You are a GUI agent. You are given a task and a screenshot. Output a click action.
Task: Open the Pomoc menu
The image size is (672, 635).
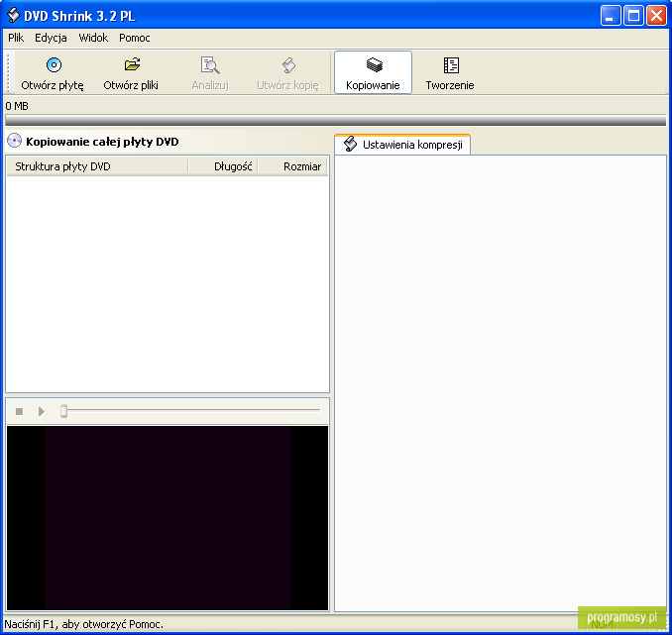click(135, 38)
